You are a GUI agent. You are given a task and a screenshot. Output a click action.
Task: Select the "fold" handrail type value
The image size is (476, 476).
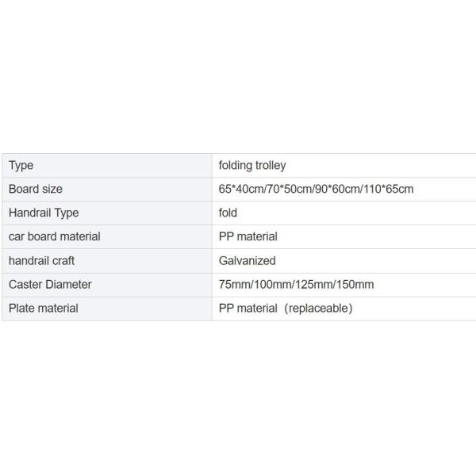(x=228, y=213)
